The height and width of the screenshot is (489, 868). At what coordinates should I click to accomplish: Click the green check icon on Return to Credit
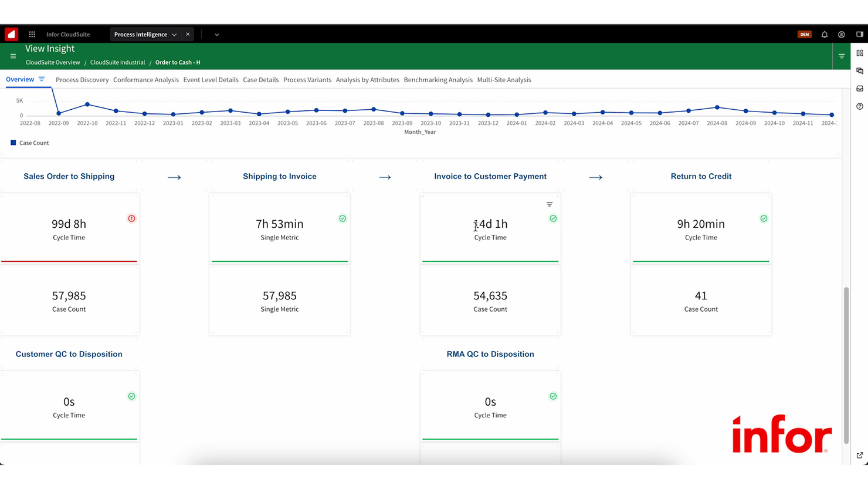coord(764,218)
